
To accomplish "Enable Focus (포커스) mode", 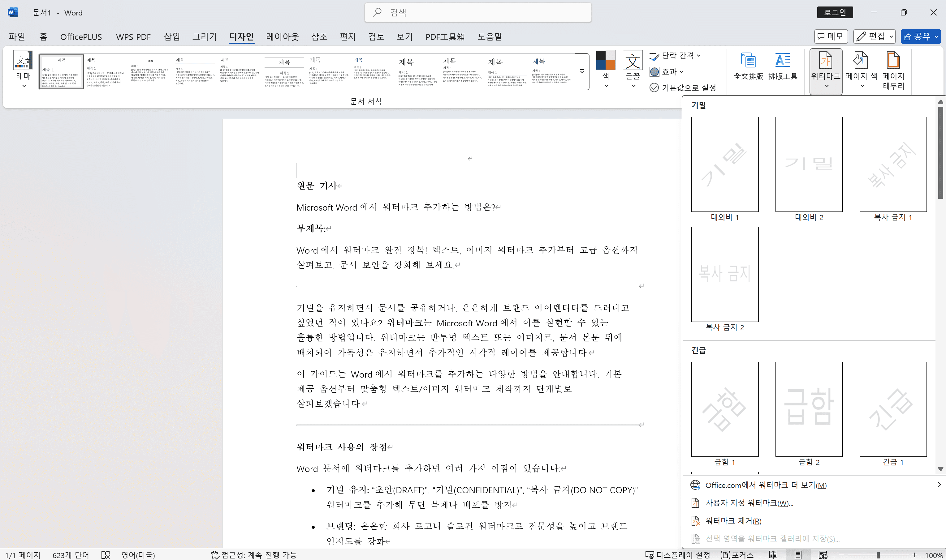I will pyautogui.click(x=737, y=555).
